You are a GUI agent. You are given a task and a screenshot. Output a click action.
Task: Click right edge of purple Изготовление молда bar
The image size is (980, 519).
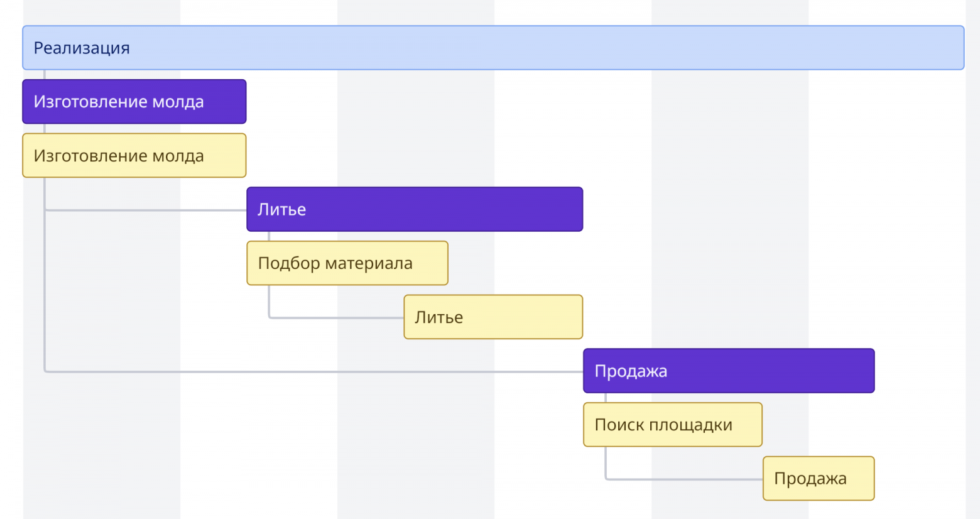click(244, 102)
